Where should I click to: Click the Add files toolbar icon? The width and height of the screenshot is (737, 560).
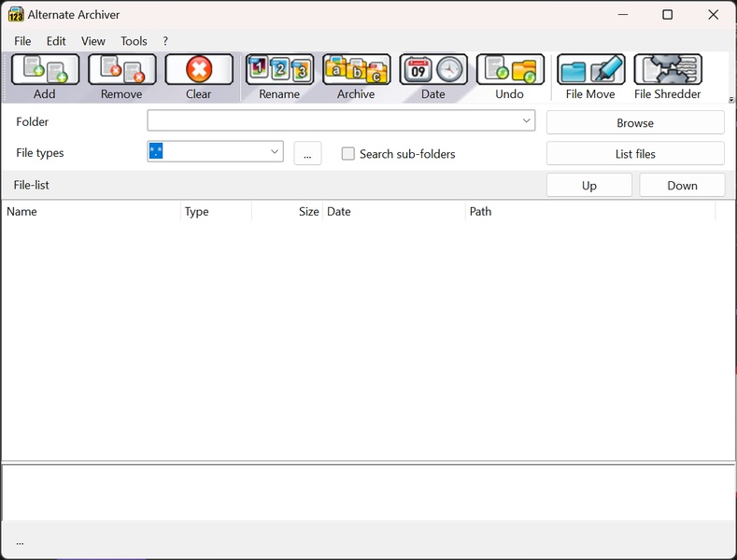pyautogui.click(x=45, y=69)
